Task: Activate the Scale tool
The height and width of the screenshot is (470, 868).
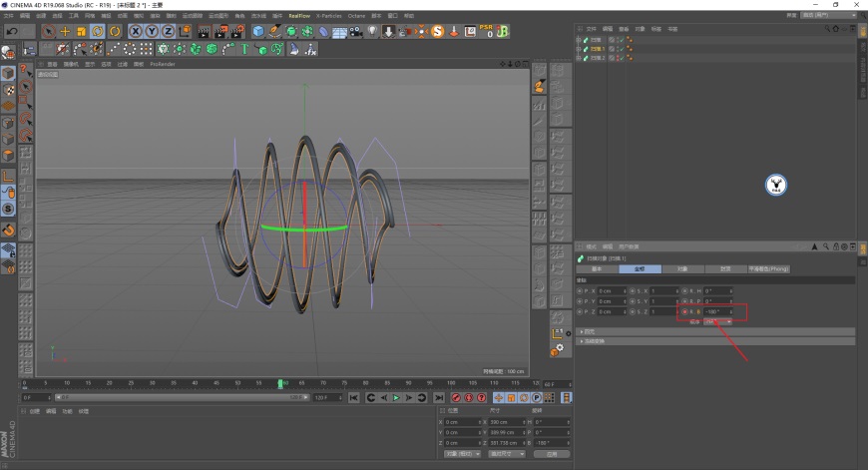Action: (82, 32)
